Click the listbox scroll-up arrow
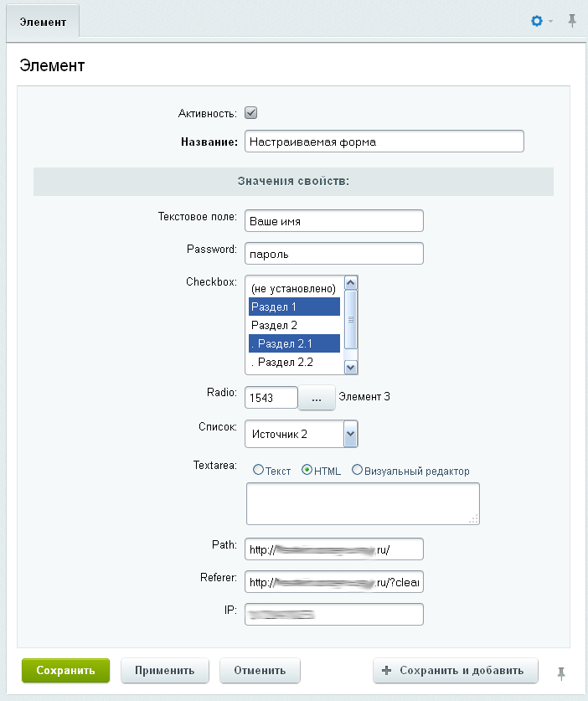This screenshot has width=588, height=701. tap(351, 282)
